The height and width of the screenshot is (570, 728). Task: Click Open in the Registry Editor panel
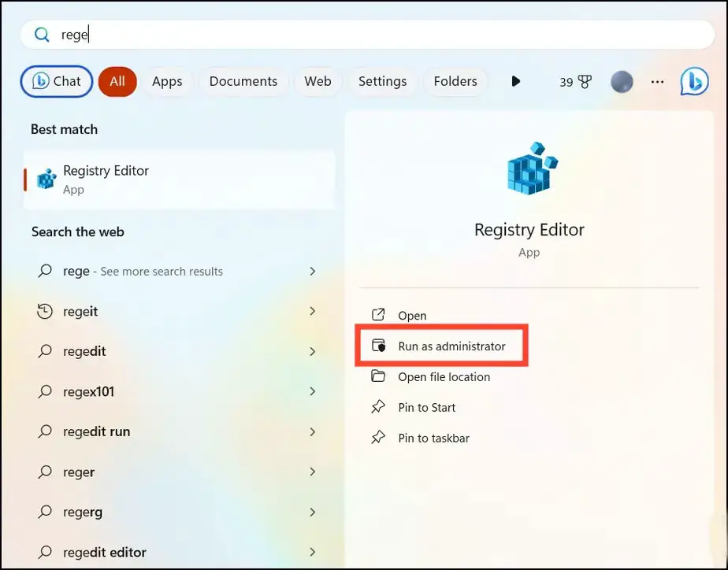pyautogui.click(x=412, y=316)
